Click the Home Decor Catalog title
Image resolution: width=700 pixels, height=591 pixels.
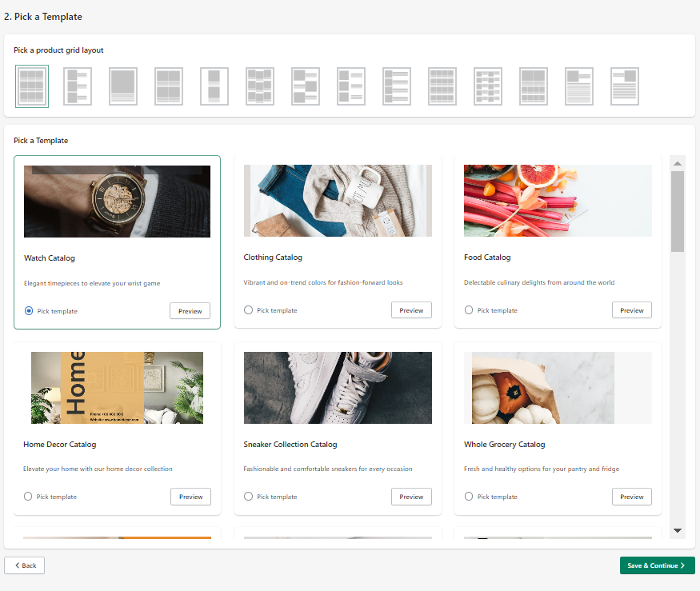coord(60,444)
